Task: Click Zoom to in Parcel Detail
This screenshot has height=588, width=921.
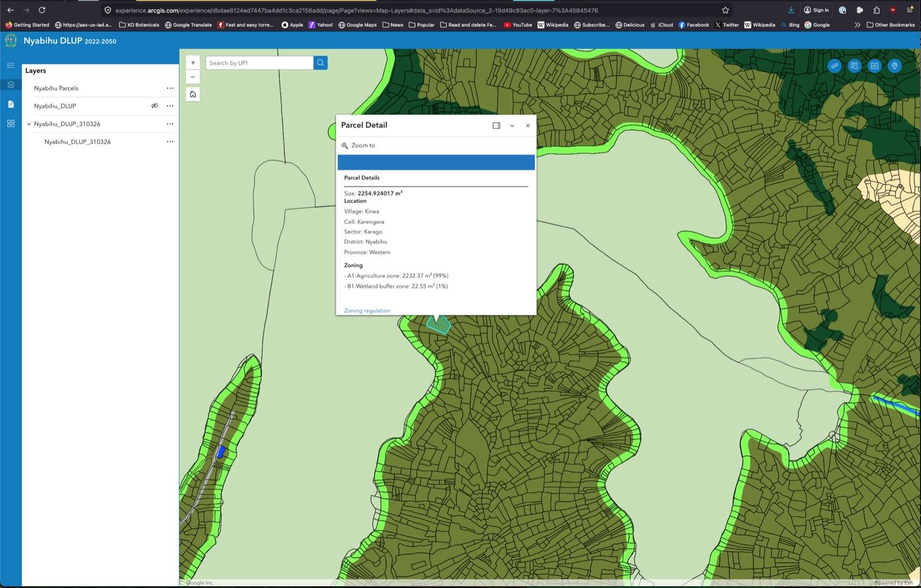Action: point(363,146)
